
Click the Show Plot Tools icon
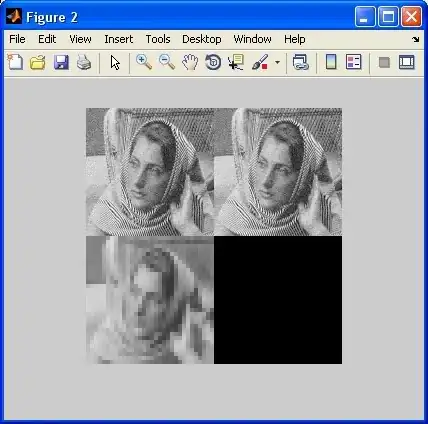point(407,62)
